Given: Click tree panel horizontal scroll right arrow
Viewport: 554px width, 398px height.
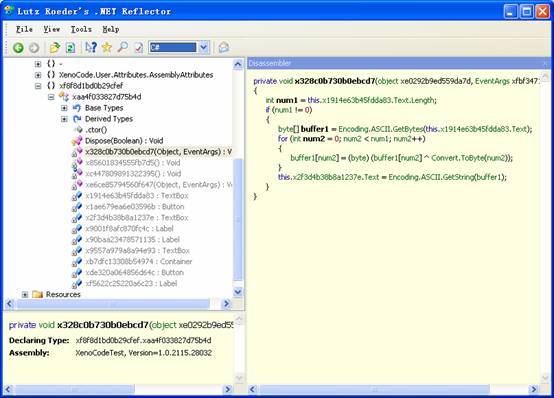Looking at the screenshot, I should coord(226,304).
